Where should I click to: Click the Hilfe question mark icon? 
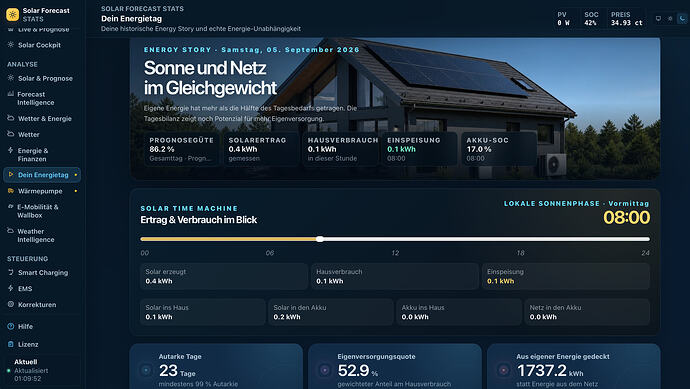(x=11, y=326)
